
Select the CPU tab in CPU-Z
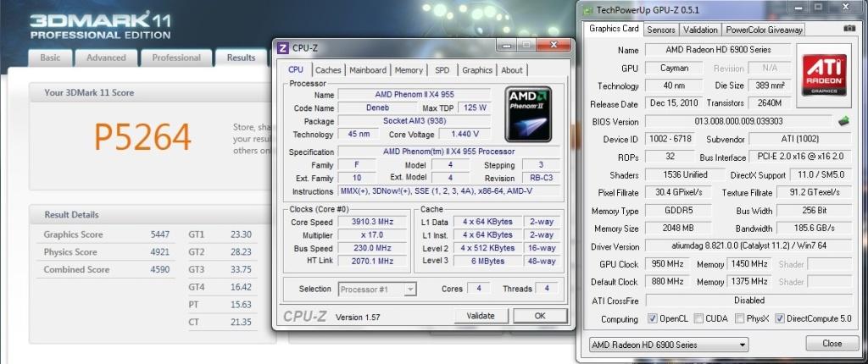(296, 69)
